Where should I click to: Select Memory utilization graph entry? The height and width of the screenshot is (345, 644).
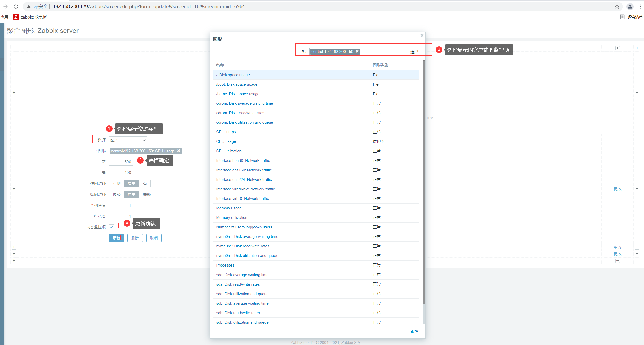[231, 218]
